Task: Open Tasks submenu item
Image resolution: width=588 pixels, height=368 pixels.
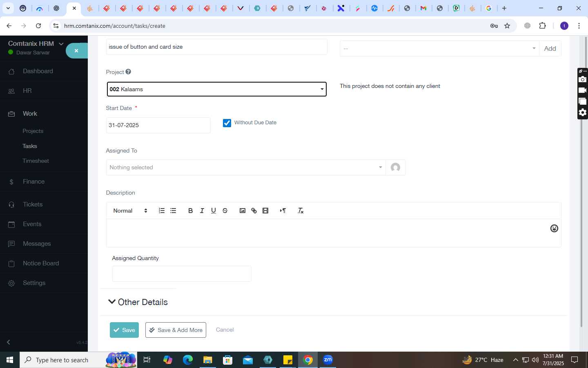Action: tap(30, 146)
